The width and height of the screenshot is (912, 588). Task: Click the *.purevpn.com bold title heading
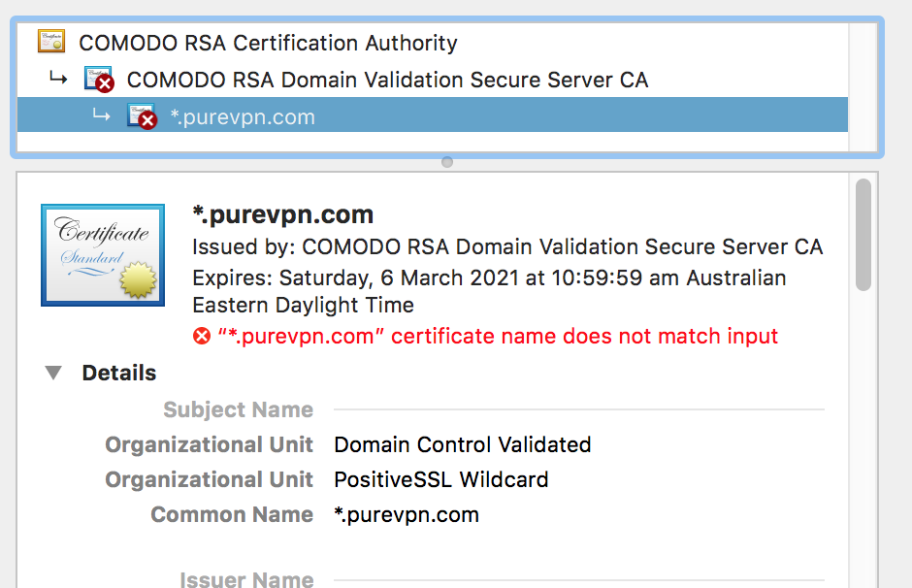[282, 214]
